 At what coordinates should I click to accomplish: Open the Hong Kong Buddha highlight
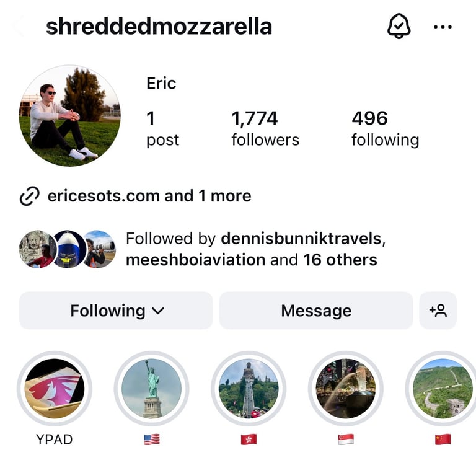point(249,388)
